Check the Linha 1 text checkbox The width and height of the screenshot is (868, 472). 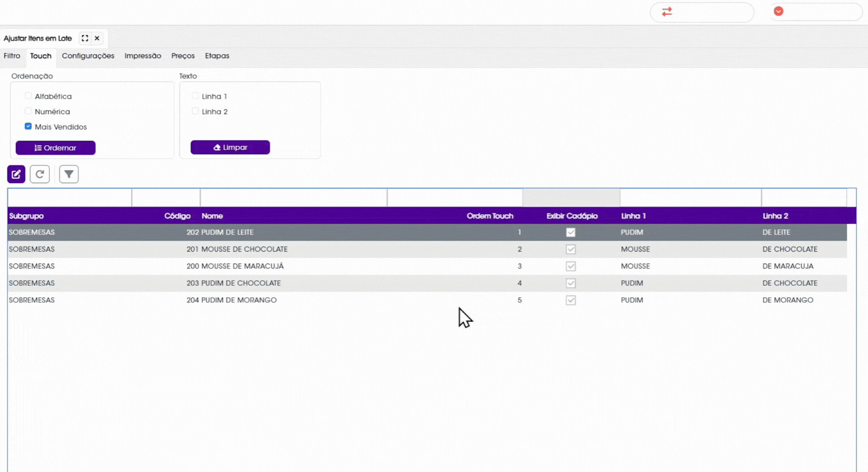(195, 96)
